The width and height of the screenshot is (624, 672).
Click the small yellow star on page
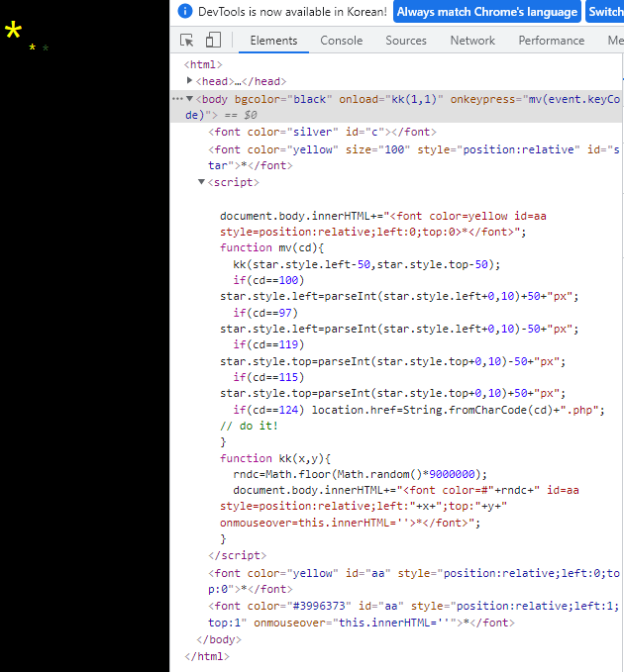click(x=32, y=48)
